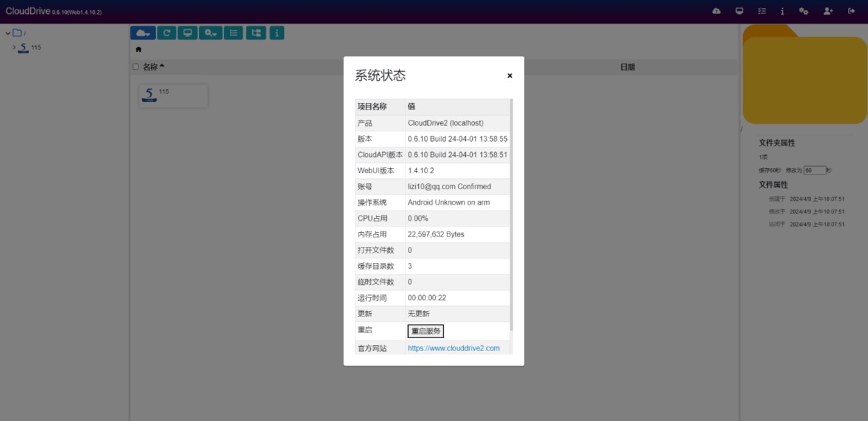Switch to list view icon
This screenshot has height=421, width=868.
point(233,33)
